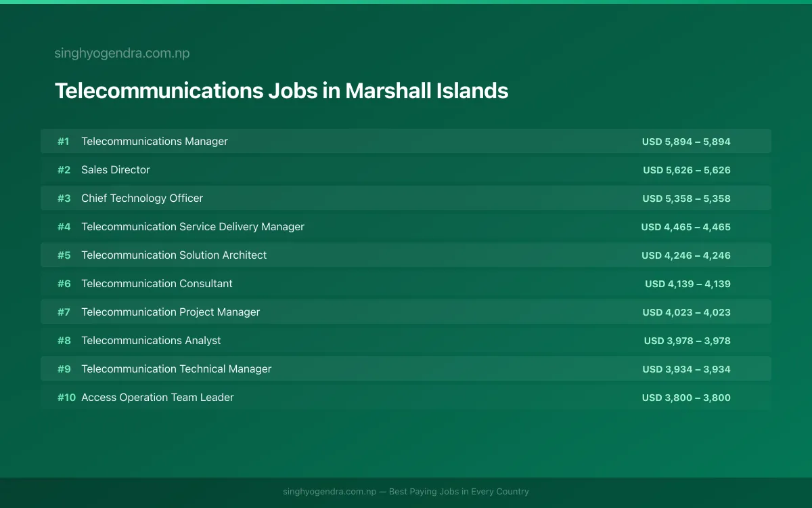Select Telecommunication Service Delivery Manager title

coord(193,227)
